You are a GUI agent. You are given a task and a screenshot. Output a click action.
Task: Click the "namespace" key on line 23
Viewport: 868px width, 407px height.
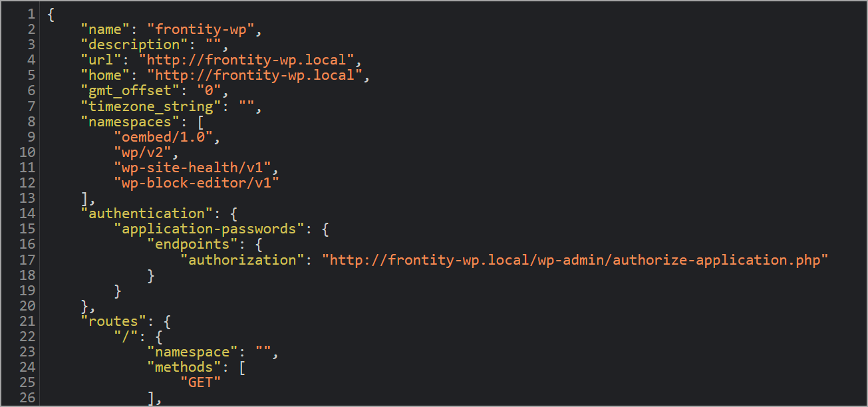click(193, 351)
